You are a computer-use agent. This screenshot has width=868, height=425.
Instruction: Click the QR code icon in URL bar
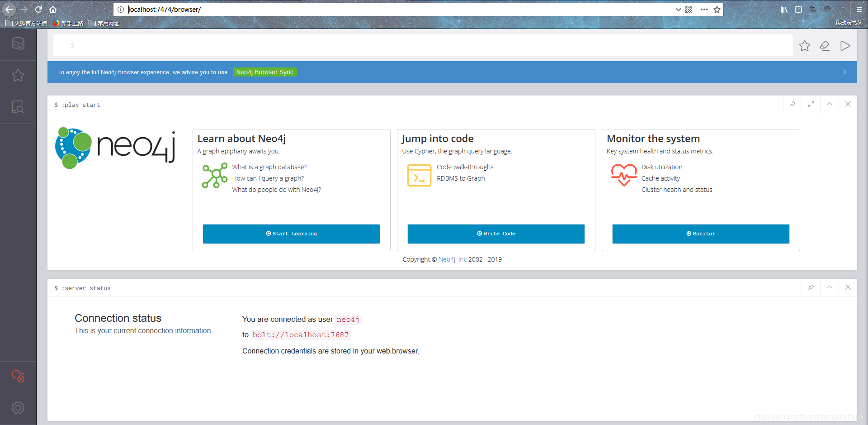689,10
